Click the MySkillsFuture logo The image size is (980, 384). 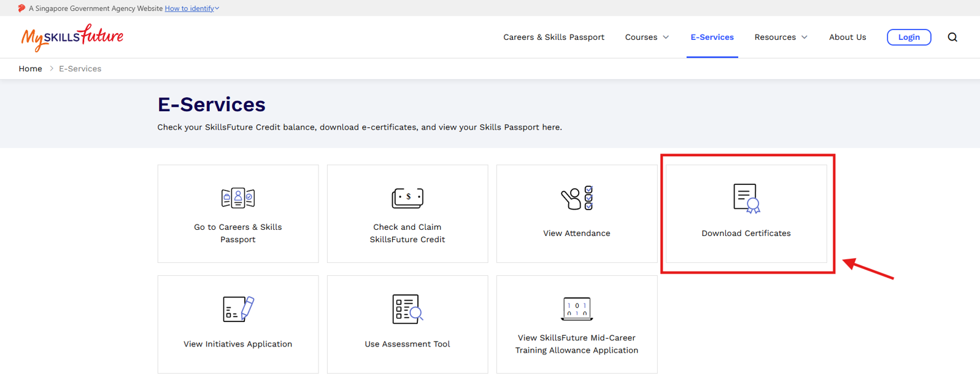[72, 37]
